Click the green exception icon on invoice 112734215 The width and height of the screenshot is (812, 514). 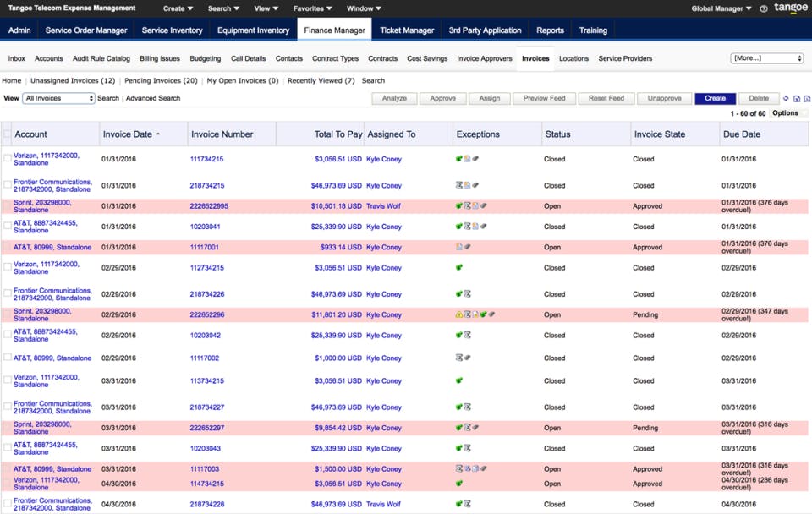(x=459, y=267)
